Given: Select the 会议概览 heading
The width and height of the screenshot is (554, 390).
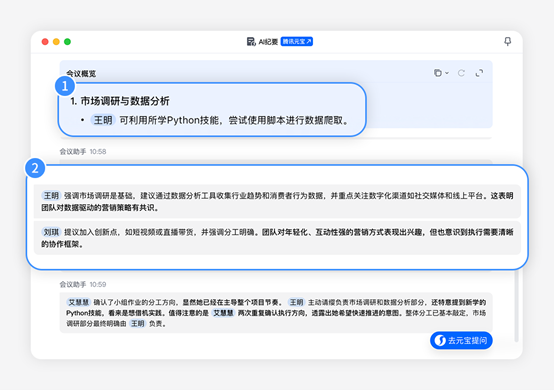Looking at the screenshot, I should coord(81,73).
